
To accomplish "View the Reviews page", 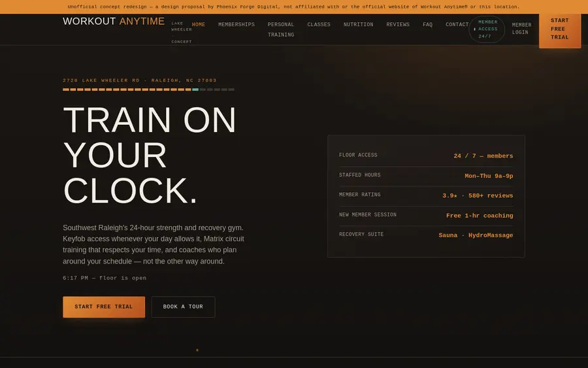I will (398, 25).
